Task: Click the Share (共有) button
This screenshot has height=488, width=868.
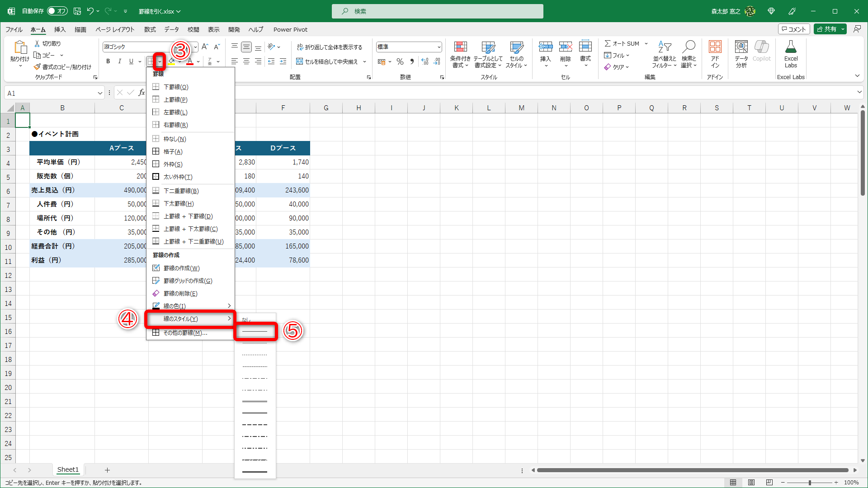Action: click(x=826, y=29)
